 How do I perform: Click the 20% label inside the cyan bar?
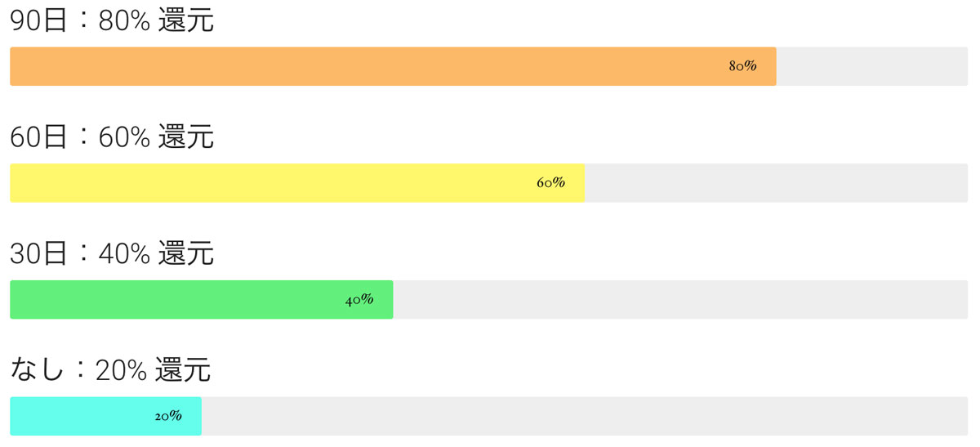pyautogui.click(x=167, y=416)
